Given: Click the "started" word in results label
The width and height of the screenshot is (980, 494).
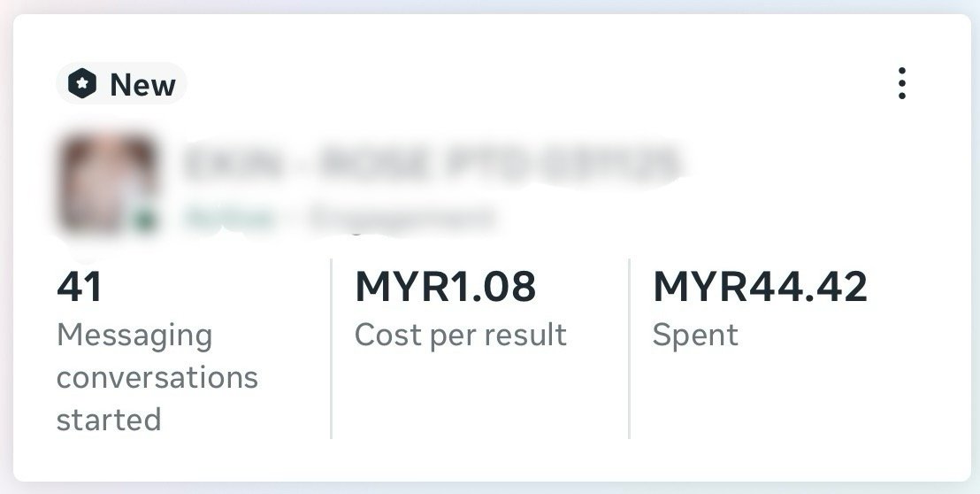Looking at the screenshot, I should point(109,419).
